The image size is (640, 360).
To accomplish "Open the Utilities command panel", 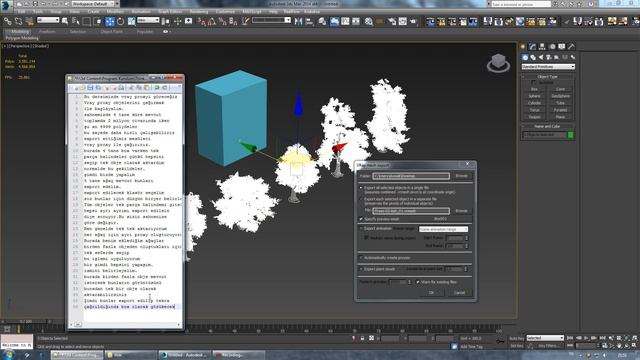I will coord(571,47).
